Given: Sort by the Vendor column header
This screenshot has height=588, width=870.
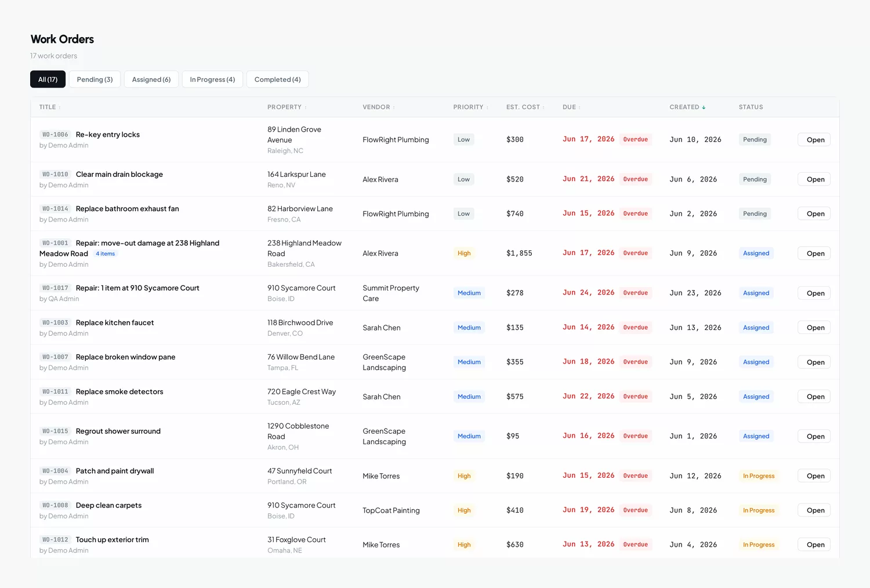Looking at the screenshot, I should pyautogui.click(x=379, y=107).
